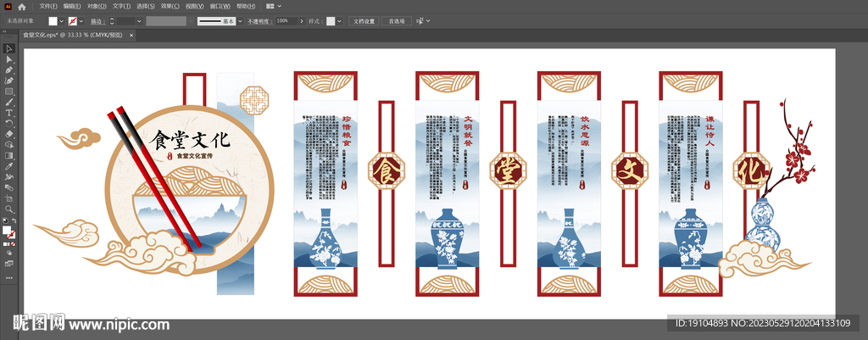This screenshot has height=340, width=868.
Task: Click the stroke weight stepper arrows
Action: tap(112, 21)
